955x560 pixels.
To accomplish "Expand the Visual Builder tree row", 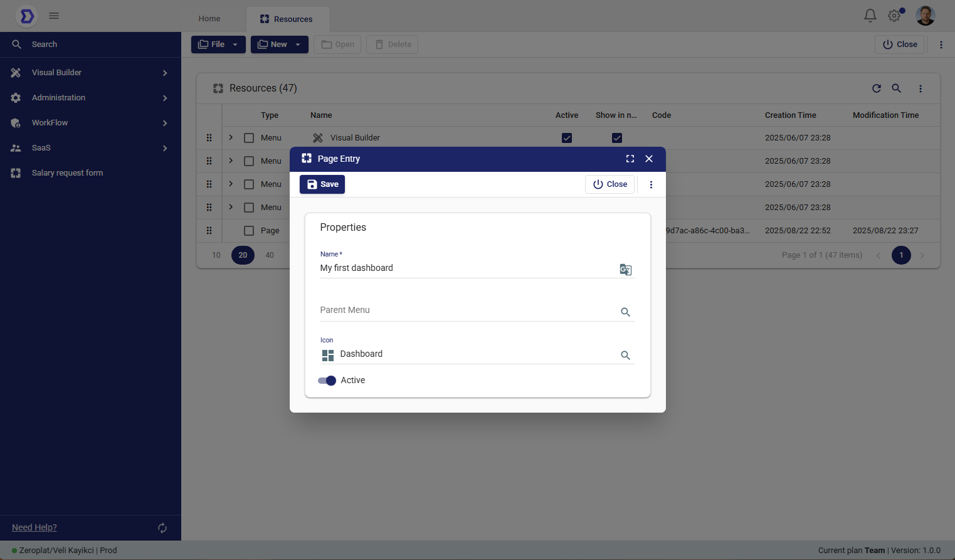I will 231,138.
